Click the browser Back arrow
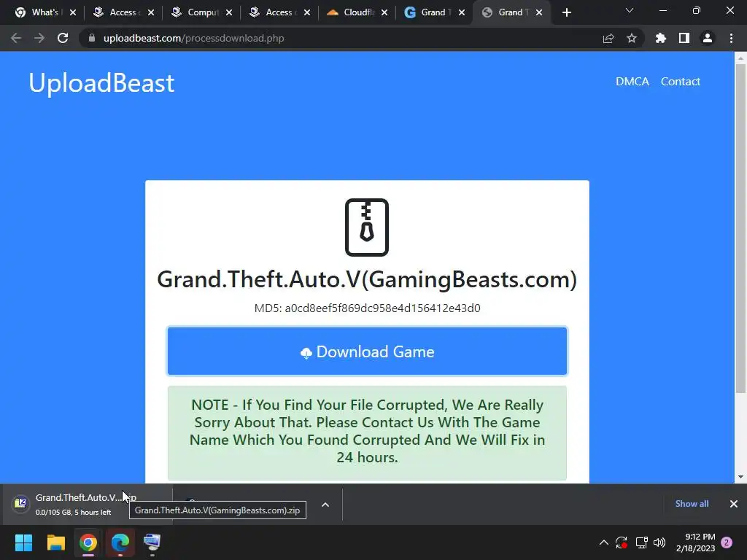This screenshot has height=560, width=747. tap(16, 38)
